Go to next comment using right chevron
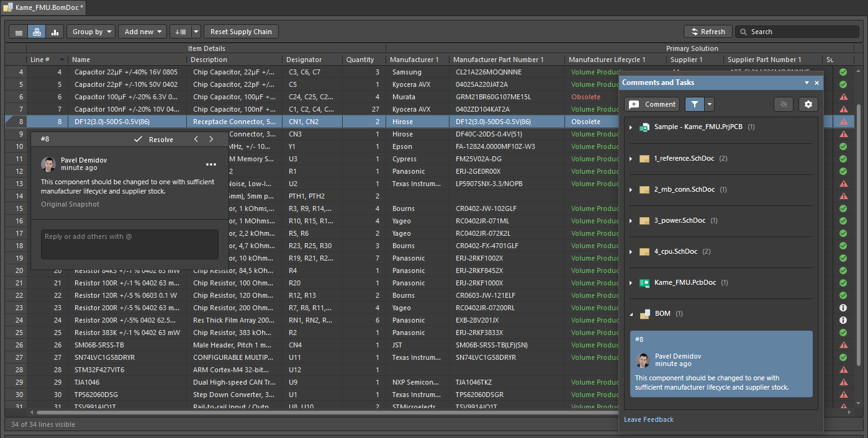Screen dimensions: 868x438 211,140
